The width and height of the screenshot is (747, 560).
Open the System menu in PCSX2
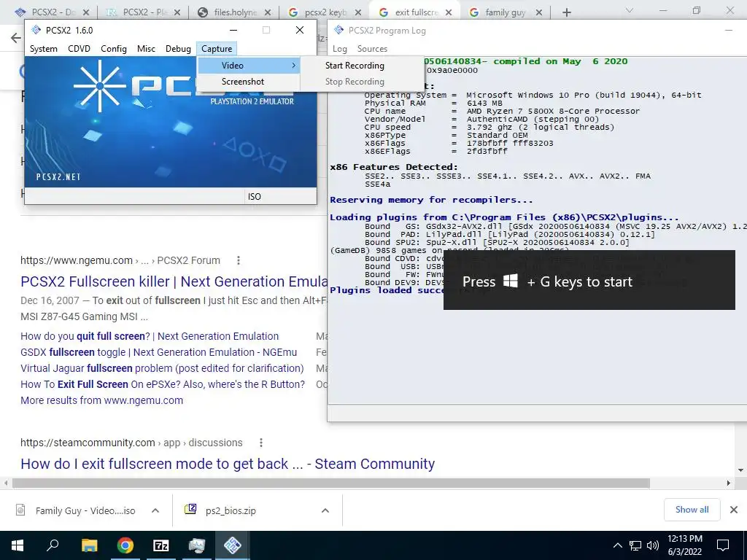pos(43,49)
